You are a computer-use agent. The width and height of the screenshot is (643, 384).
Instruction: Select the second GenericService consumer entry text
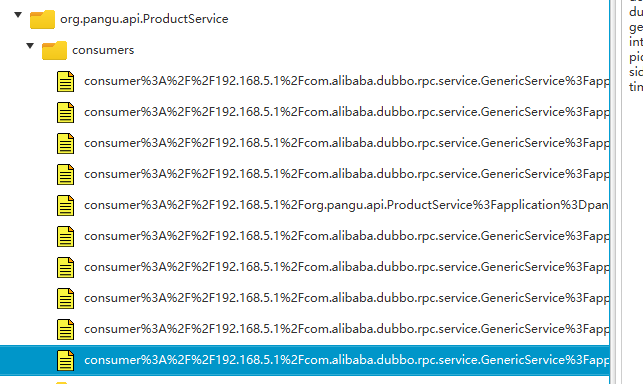[x=347, y=112]
